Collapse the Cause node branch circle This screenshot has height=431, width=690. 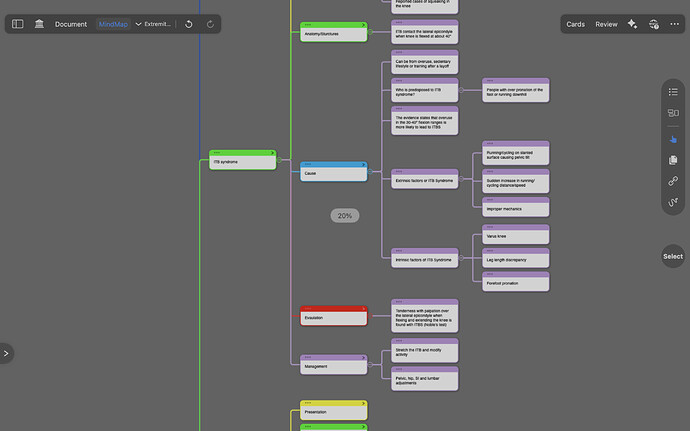tap(371, 171)
